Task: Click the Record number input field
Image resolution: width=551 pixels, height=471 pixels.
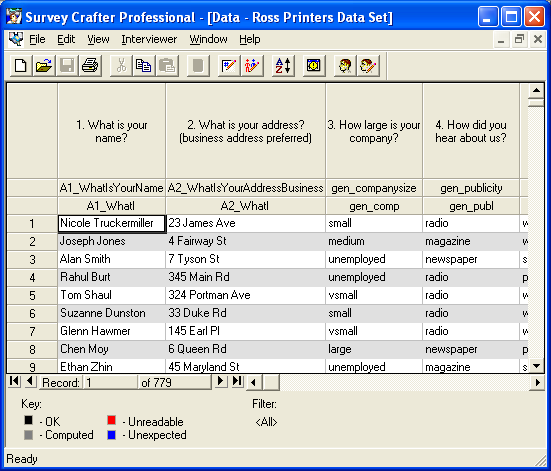Action: click(110, 382)
